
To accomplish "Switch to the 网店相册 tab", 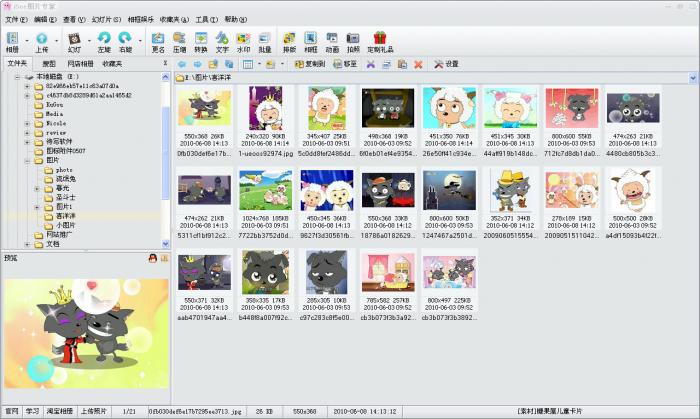I will click(x=80, y=64).
